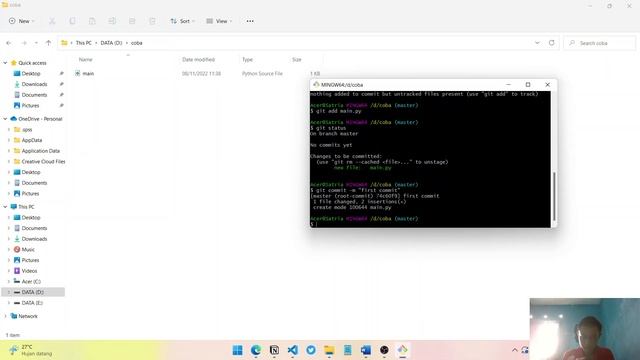Open Videos under This PC
The image size is (640, 360).
[x=29, y=271]
